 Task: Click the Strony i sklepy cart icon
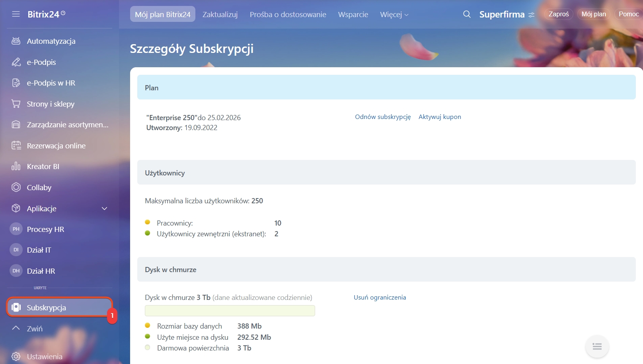16,104
